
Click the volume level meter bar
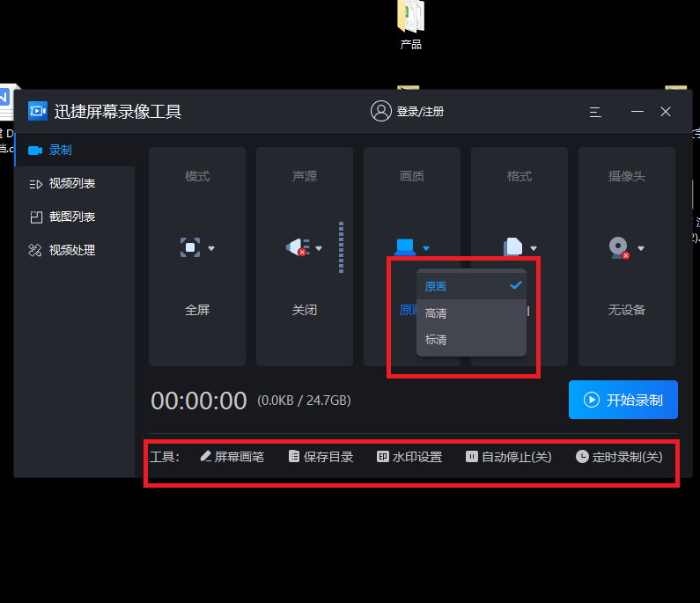pos(341,247)
